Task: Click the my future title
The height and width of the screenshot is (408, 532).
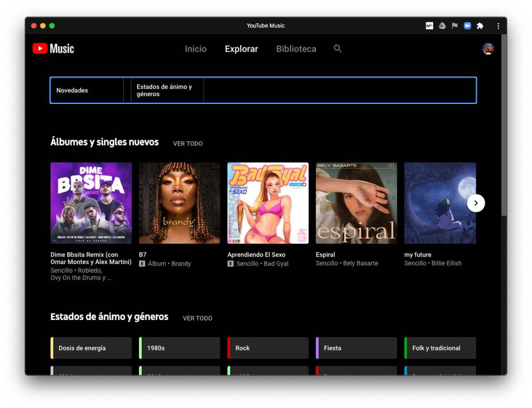Action: point(417,255)
